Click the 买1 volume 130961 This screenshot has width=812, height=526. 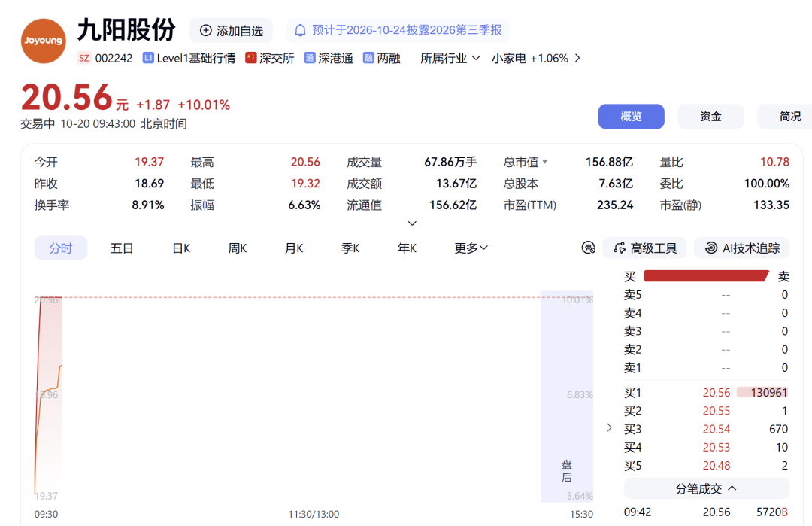pos(769,393)
